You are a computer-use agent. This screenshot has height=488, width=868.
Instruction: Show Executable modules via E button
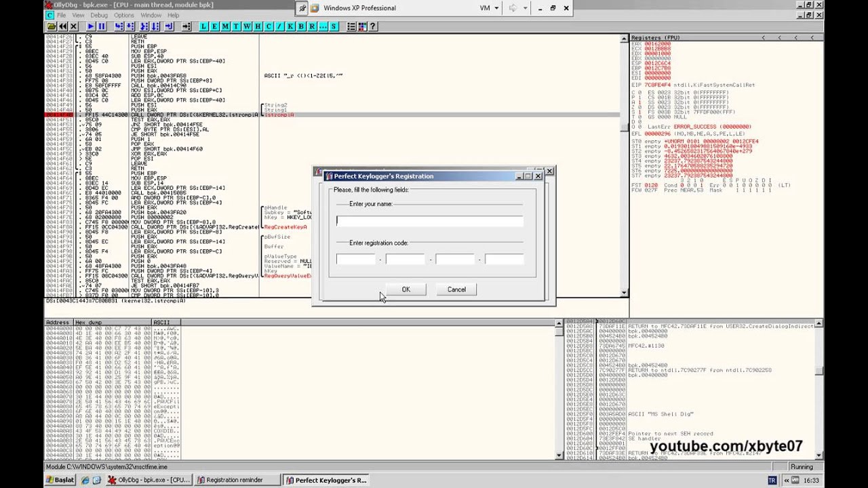click(214, 26)
